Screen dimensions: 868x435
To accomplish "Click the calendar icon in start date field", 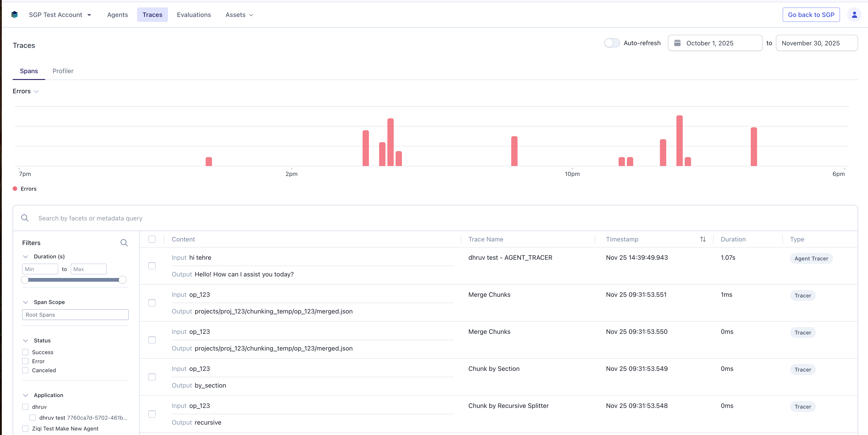I will pyautogui.click(x=677, y=43).
